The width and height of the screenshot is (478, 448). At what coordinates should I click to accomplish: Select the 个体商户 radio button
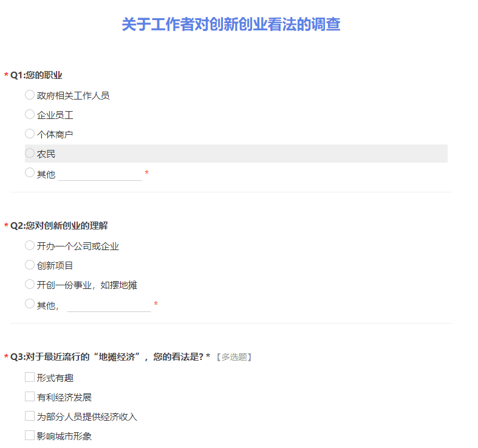(x=30, y=134)
